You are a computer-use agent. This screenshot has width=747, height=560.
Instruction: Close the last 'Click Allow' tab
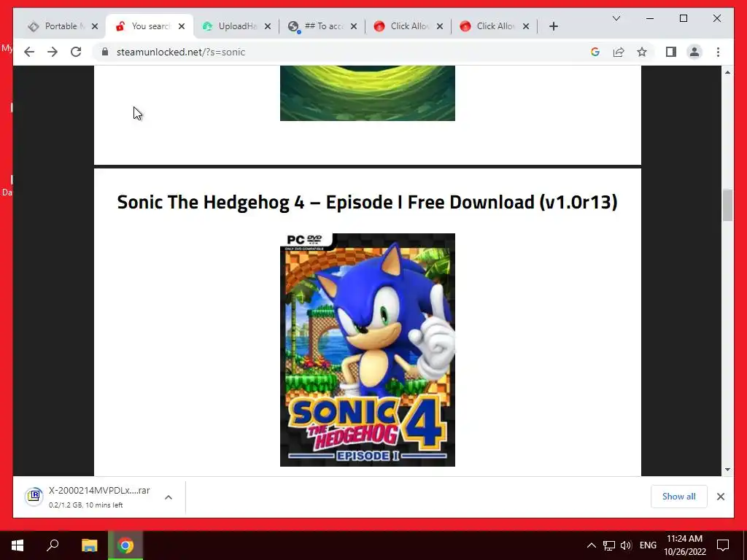(526, 26)
